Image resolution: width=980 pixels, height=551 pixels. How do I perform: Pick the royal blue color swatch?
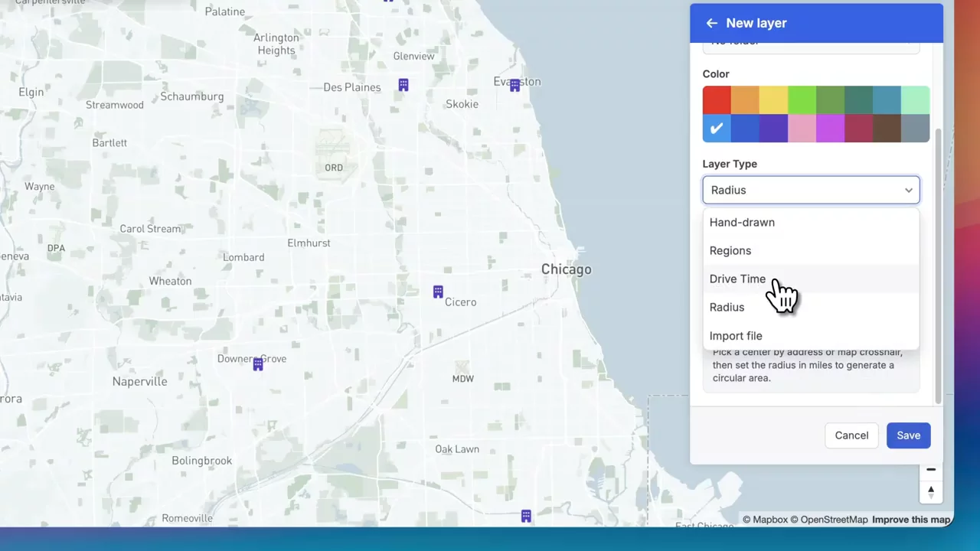(x=745, y=129)
